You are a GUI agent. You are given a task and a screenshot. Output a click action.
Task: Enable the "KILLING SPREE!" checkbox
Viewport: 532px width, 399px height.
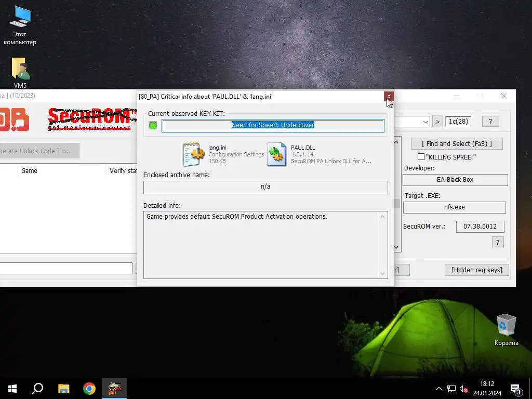click(421, 157)
